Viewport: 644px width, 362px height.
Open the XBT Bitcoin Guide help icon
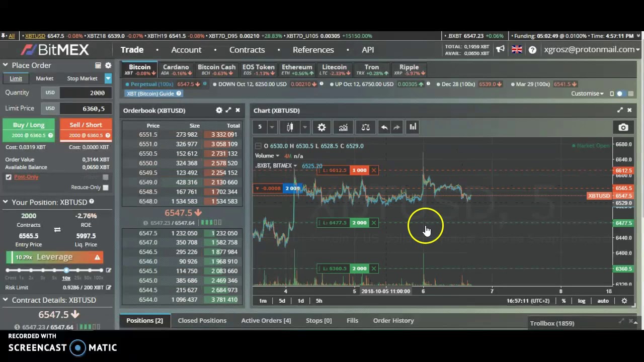(x=179, y=94)
